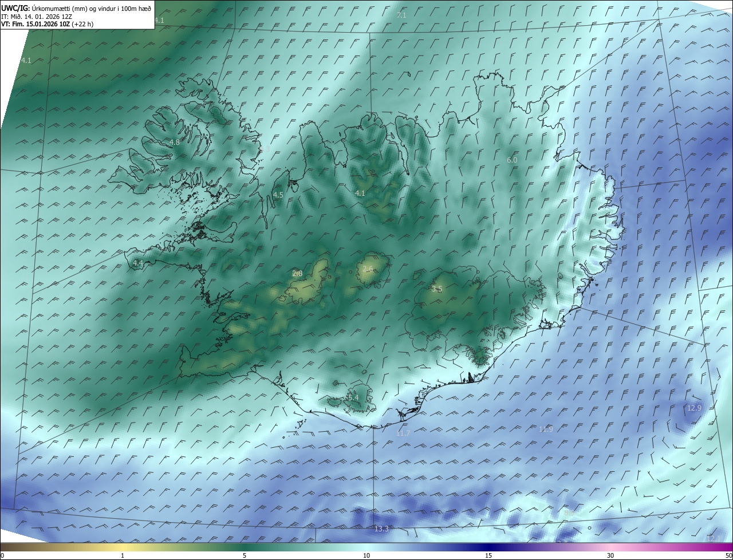The height and width of the screenshot is (560, 733).
Task: Click the map title 'Úrkomumætti (mm) og vindur í 100m hæð'
Action: click(x=91, y=8)
